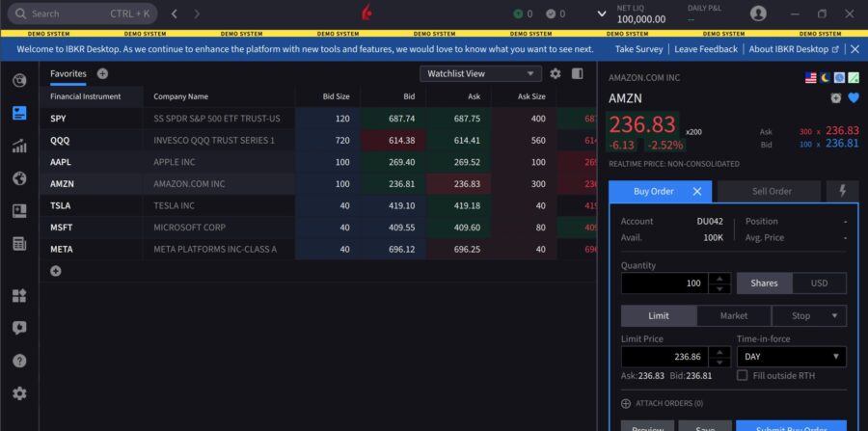Click the overnight moon icon
This screenshot has height=431, width=868.
(x=826, y=78)
